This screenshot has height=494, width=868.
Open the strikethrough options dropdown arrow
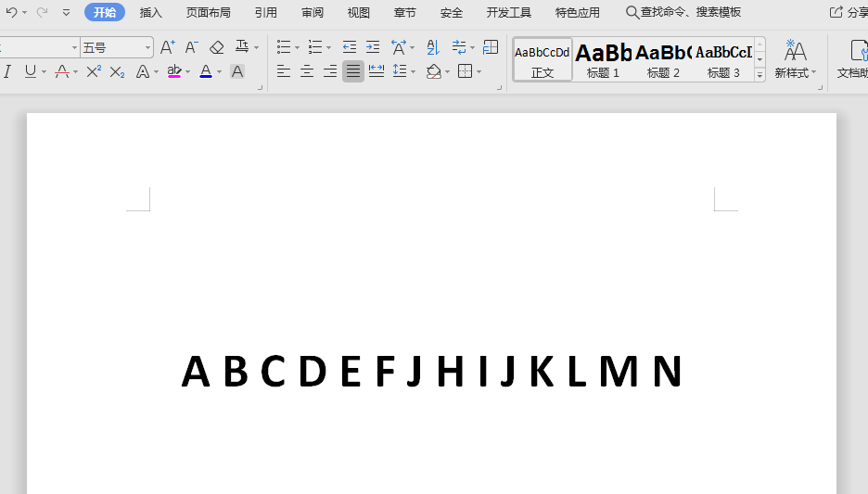75,72
